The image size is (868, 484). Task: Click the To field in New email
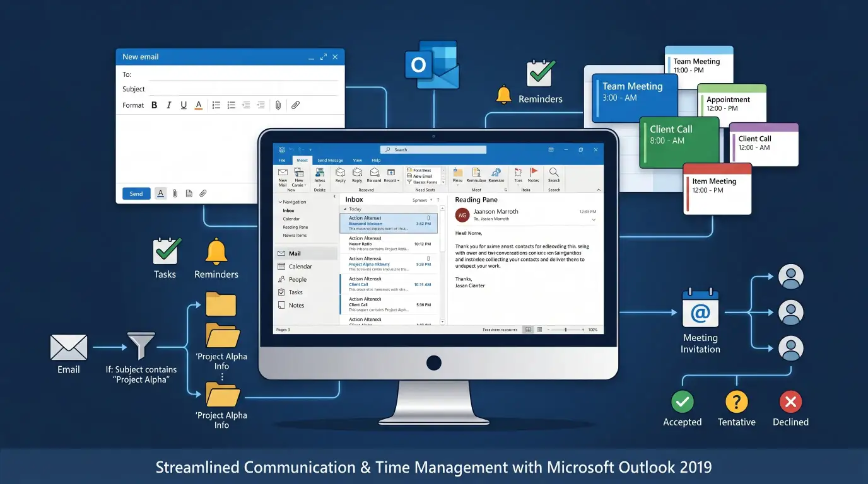[x=243, y=74]
